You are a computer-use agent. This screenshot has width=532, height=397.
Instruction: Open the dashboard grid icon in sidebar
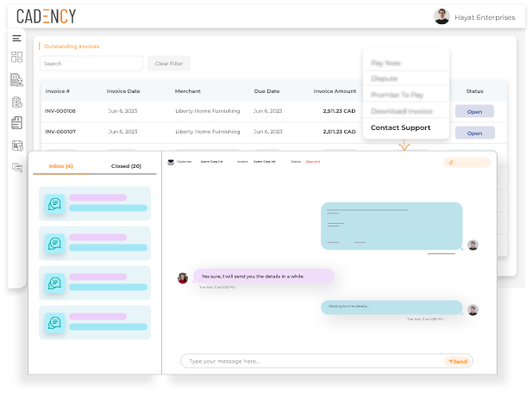coord(16,57)
